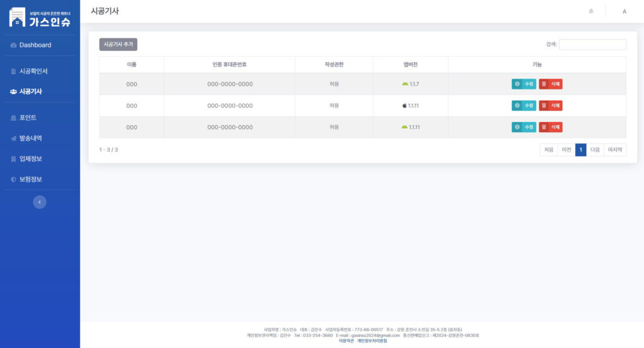
Task: Delete the first row technician with 삭제
Action: click(x=550, y=84)
